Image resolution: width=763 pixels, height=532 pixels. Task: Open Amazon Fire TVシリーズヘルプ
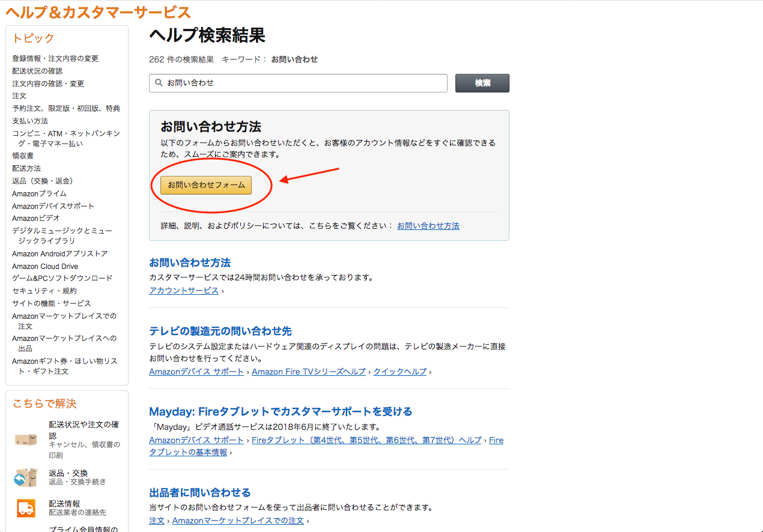point(308,371)
